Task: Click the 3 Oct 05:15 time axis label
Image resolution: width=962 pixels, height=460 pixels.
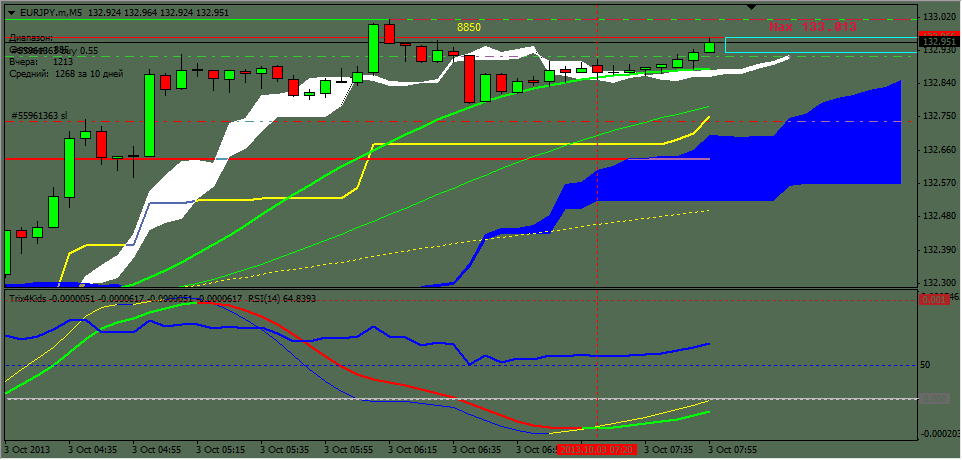Action: click(x=221, y=450)
